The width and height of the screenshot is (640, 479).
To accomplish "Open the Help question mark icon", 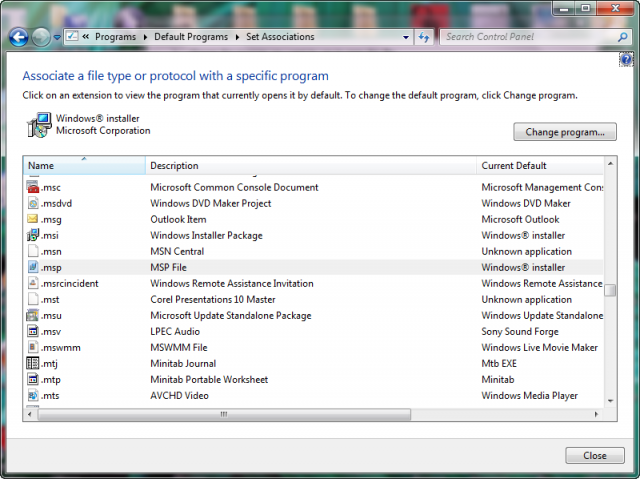I will 626,60.
